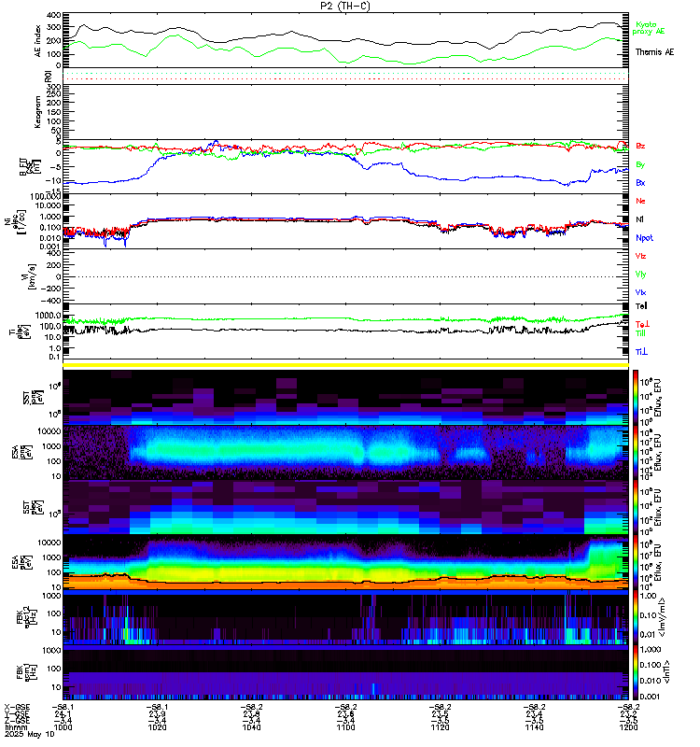Image resolution: width=700 pixels, height=747 pixels.
Task: Select the 1040 time tick label
Action: coord(251,727)
